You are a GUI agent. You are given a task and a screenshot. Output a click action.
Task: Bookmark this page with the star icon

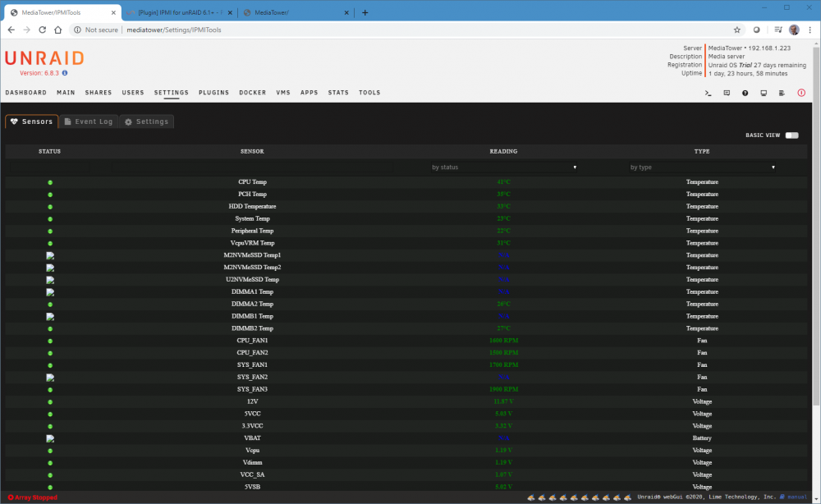point(737,30)
